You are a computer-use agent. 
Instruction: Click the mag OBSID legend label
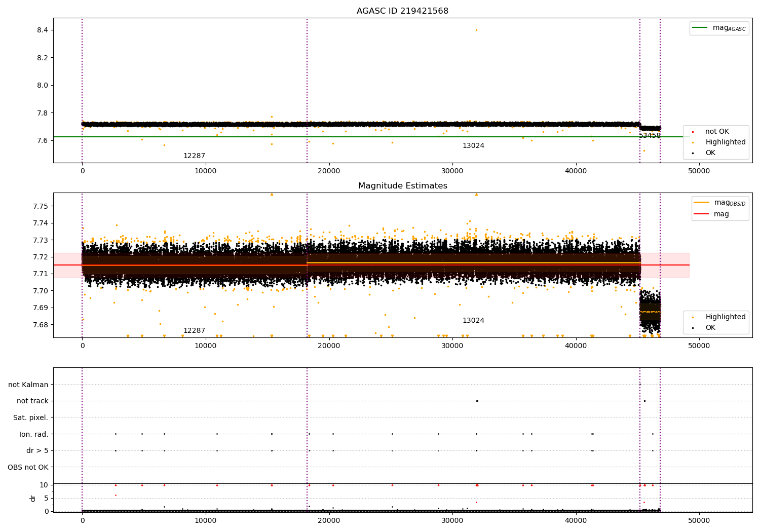tap(730, 203)
